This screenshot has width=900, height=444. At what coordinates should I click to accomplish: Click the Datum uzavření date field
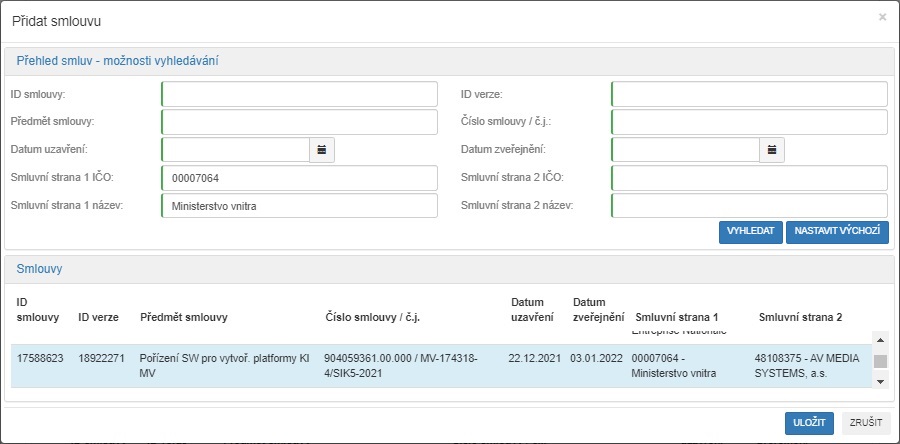(x=235, y=150)
